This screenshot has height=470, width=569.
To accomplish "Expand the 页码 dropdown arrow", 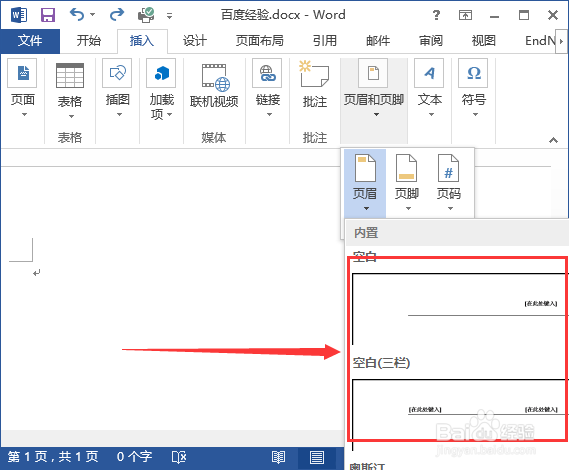I will (450, 208).
